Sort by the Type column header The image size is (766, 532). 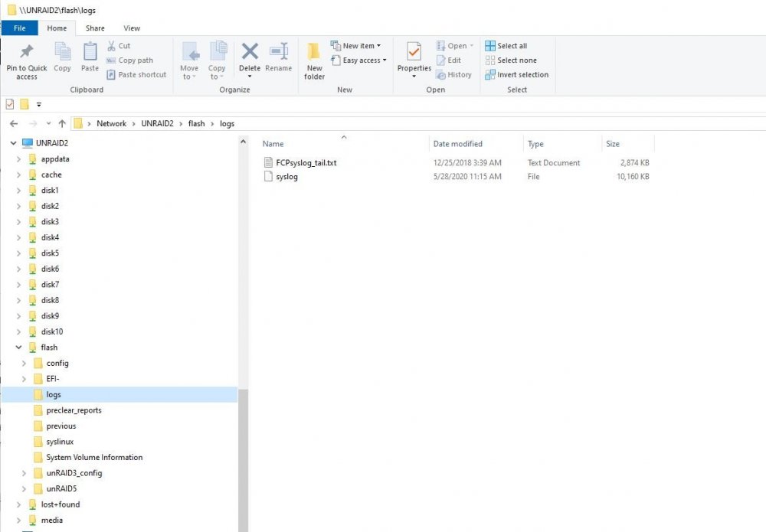562,143
